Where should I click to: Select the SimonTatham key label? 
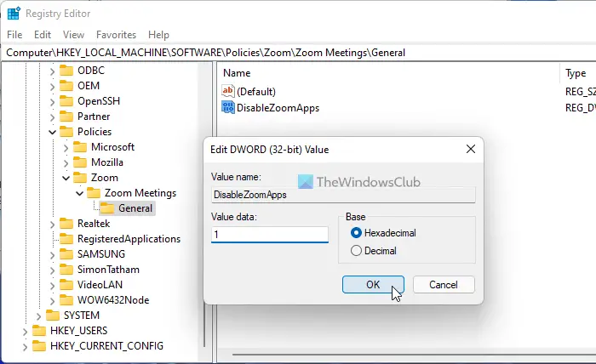(x=108, y=270)
